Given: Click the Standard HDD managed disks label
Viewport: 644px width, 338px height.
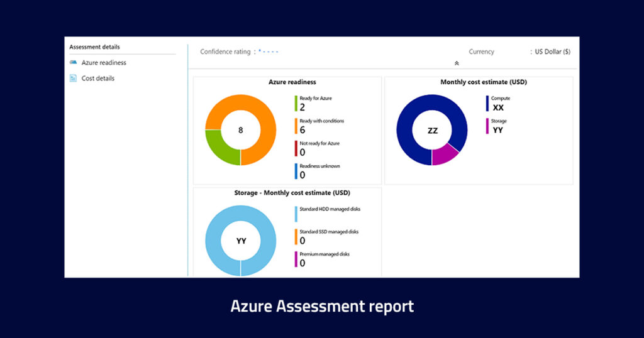Looking at the screenshot, I should coord(330,209).
